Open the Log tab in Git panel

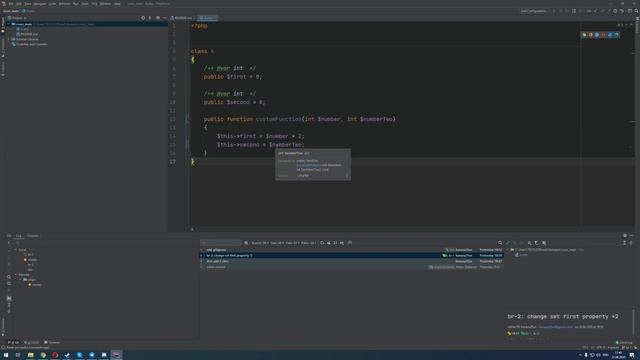[19, 236]
